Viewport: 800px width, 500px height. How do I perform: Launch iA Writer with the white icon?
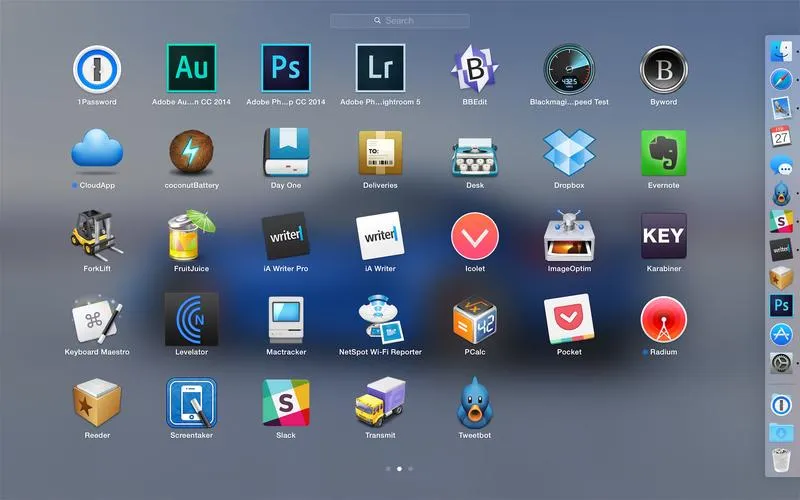(x=380, y=235)
